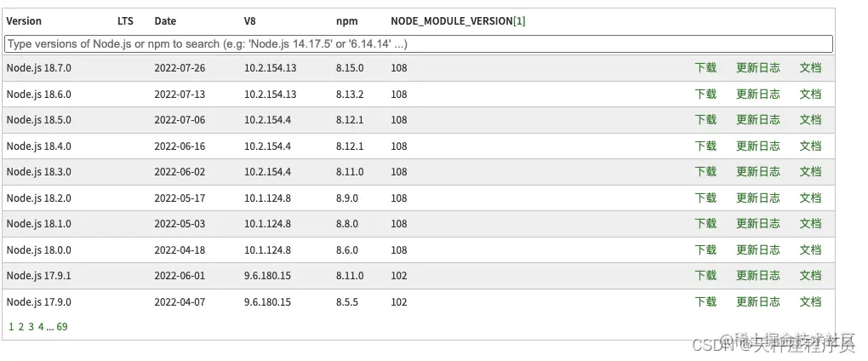Click the date 2022-04-18
This screenshot has height=361, width=868.
pos(180,250)
